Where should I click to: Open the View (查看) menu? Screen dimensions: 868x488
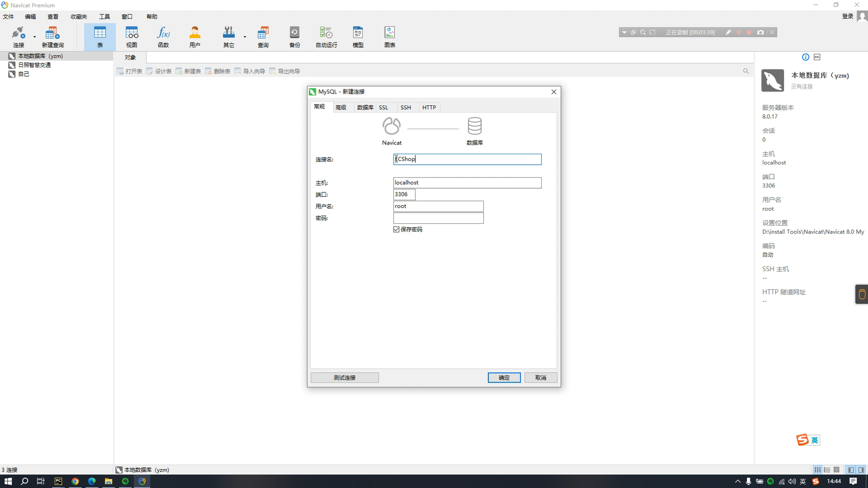53,17
